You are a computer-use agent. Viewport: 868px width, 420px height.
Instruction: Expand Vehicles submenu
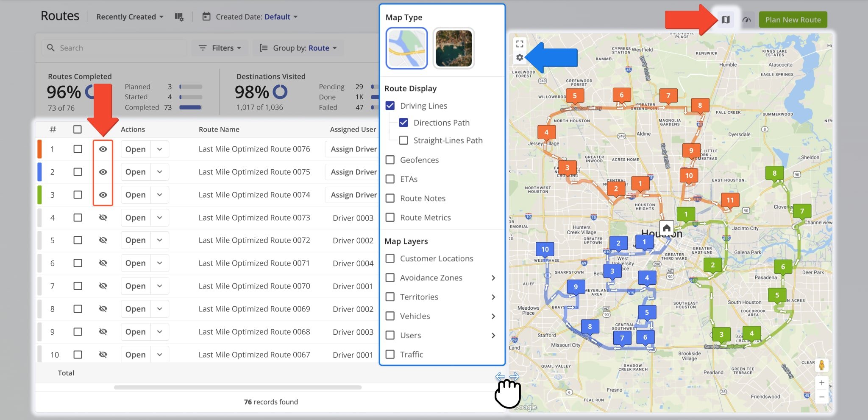[x=493, y=316]
